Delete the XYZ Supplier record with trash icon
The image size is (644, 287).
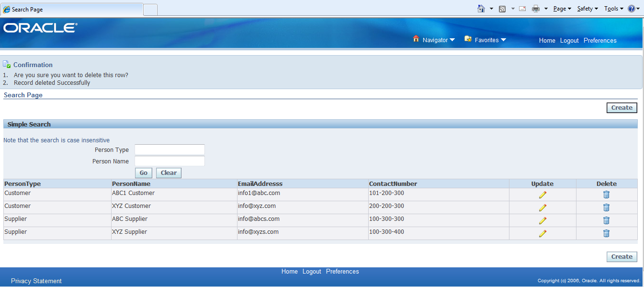click(606, 233)
